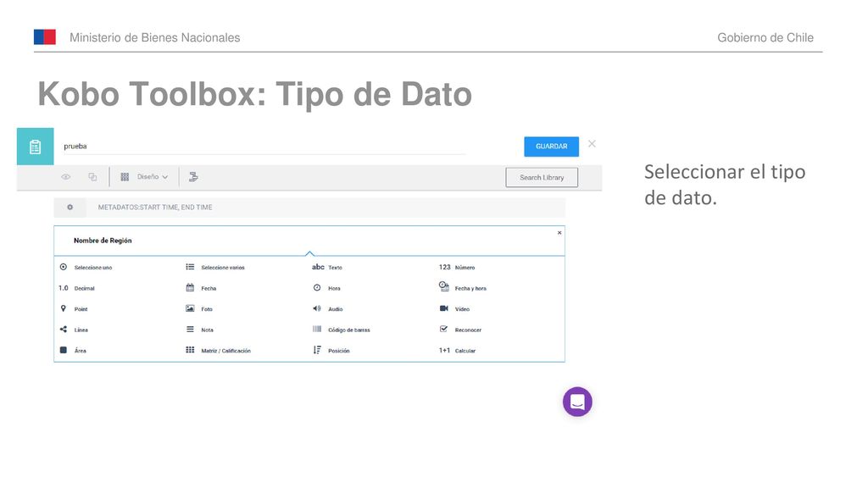Click the 'Texto' type label

pyautogui.click(x=336, y=268)
